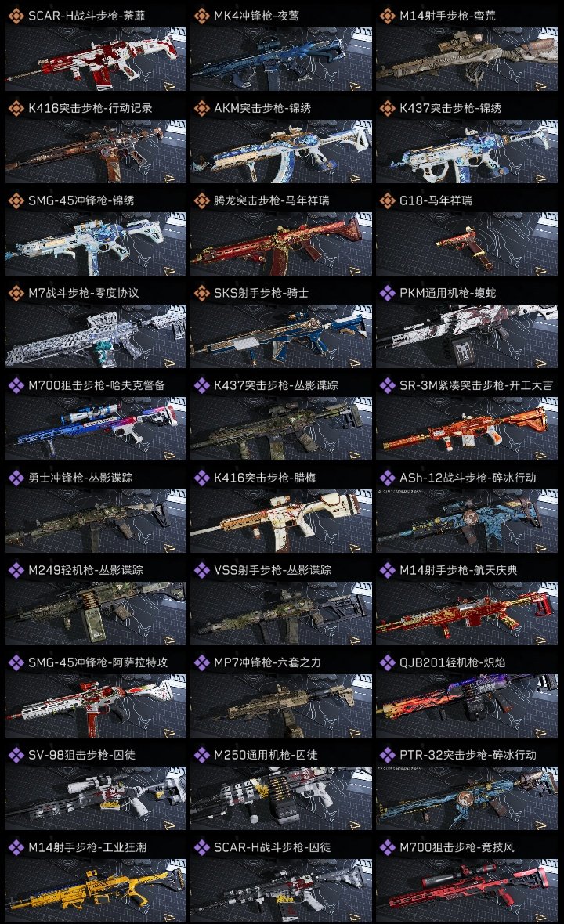Select the M14射手步枪-蛮荒 weapon image
This screenshot has height=924, width=564.
(x=467, y=59)
